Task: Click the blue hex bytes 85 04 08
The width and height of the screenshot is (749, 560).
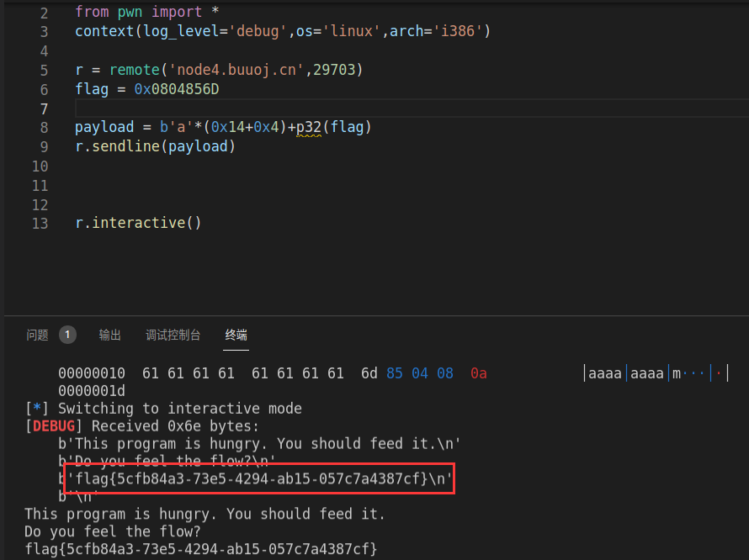Action: 420,373
